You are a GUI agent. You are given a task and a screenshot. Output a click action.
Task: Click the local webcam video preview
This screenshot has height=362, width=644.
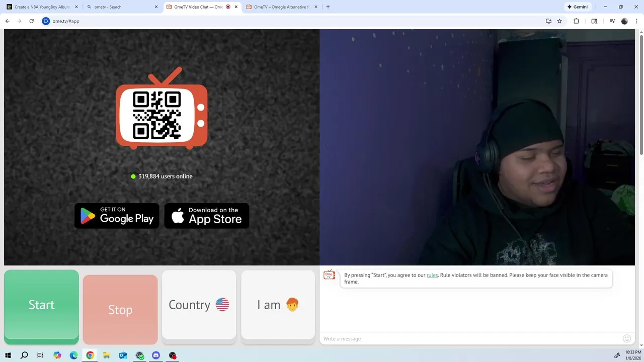coord(477,147)
